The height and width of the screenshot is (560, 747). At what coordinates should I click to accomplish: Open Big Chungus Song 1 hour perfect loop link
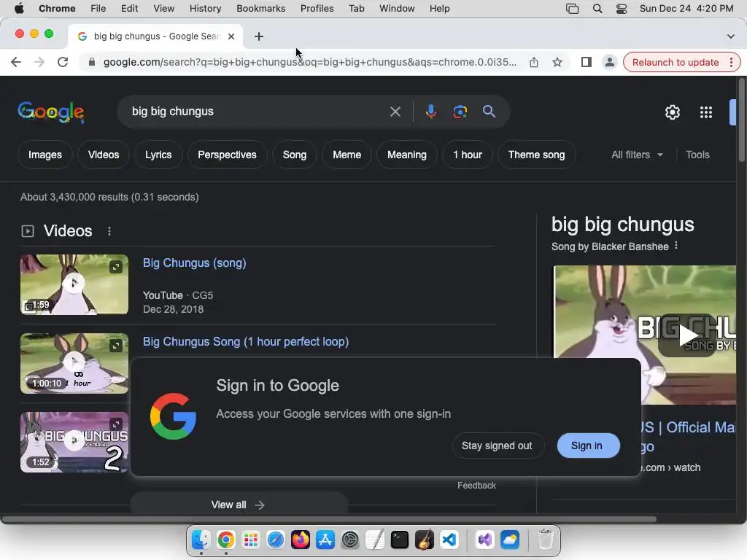246,341
